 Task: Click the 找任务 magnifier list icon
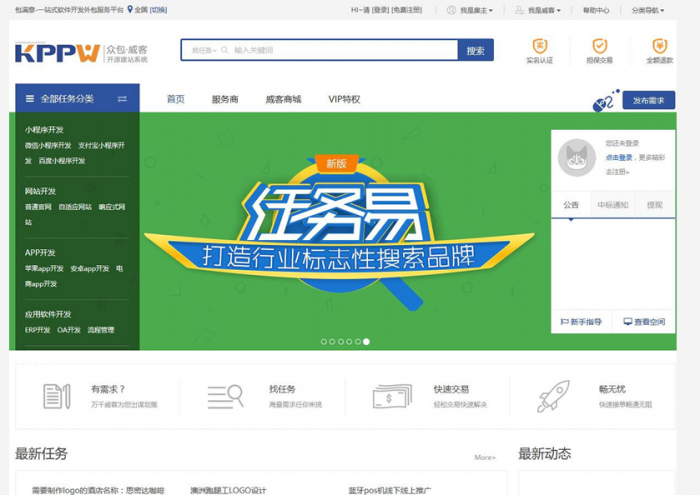[225, 396]
